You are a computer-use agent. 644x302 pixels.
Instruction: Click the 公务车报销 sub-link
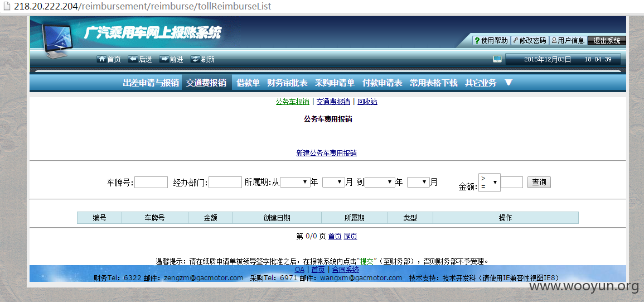pos(292,102)
